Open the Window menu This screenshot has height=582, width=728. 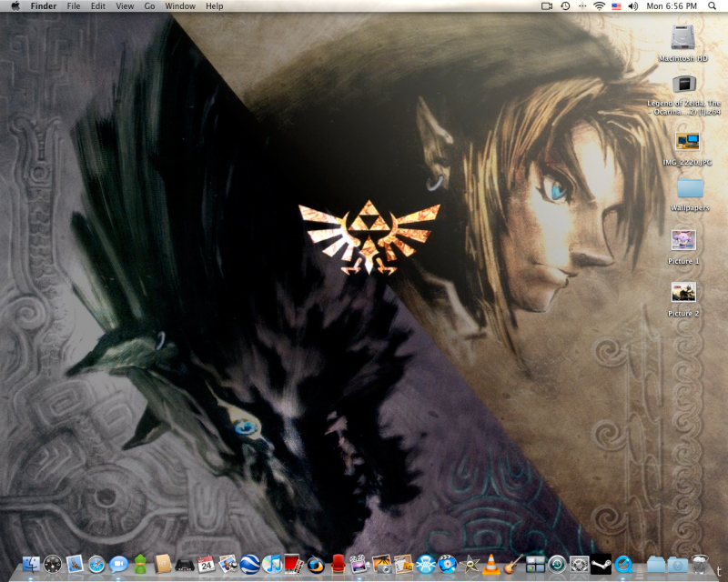(x=180, y=6)
